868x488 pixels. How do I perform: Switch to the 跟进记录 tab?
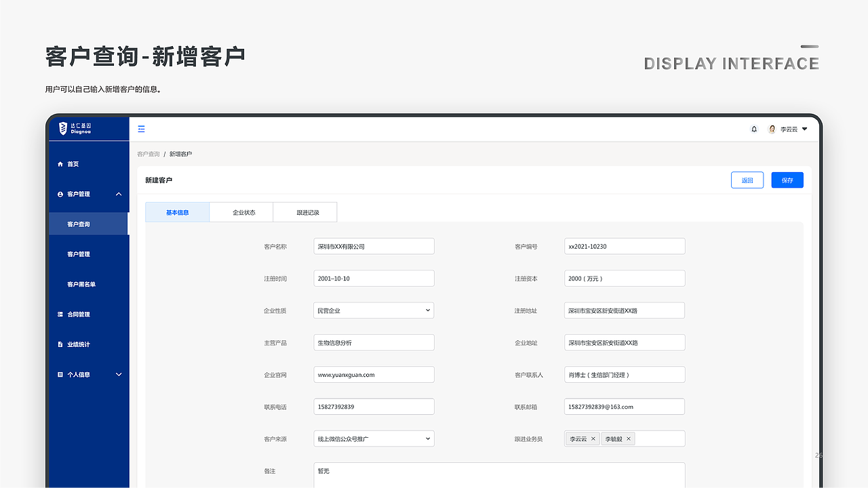click(x=305, y=212)
